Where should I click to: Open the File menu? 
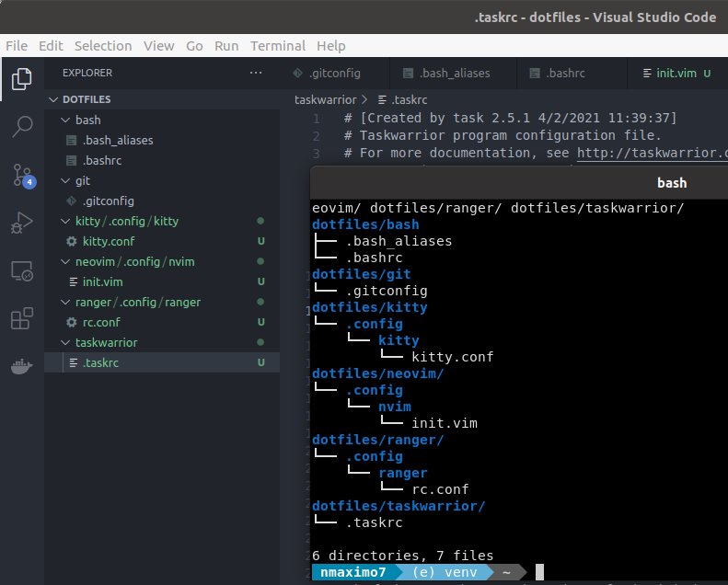17,46
